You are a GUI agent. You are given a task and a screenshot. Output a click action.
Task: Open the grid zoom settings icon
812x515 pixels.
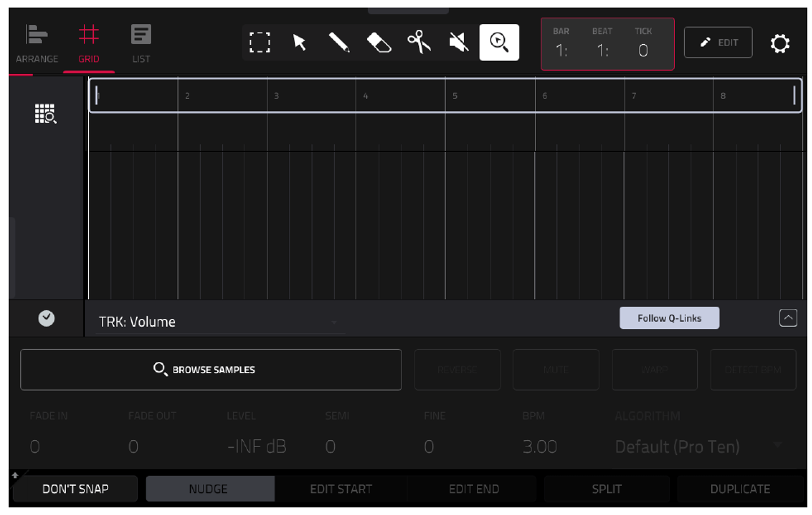click(45, 114)
